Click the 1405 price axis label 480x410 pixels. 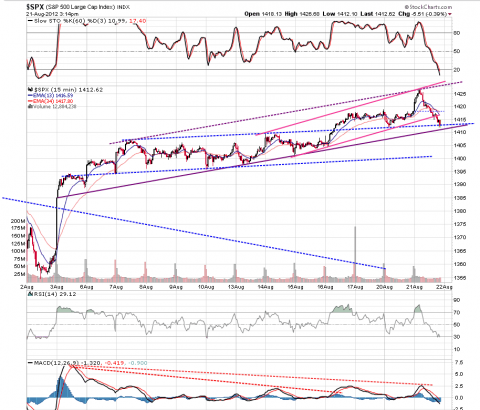point(460,145)
